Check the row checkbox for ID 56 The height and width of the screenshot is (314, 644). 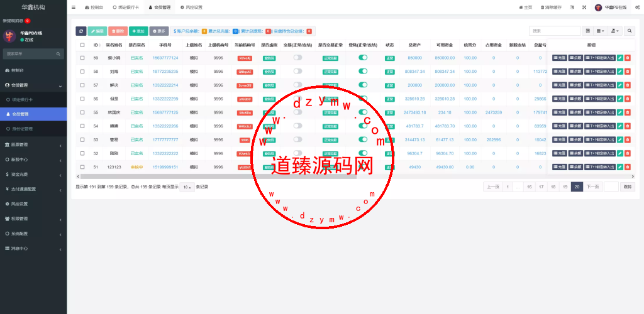tap(82, 99)
